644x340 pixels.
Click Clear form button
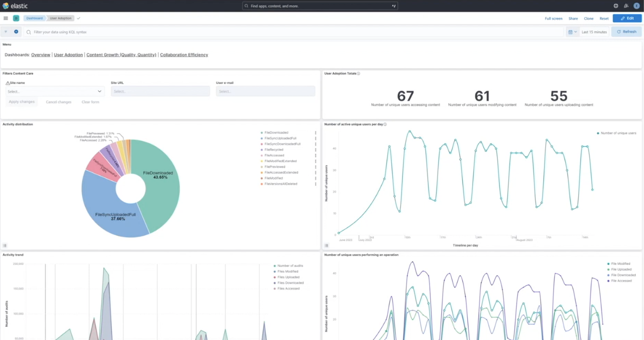[90, 102]
